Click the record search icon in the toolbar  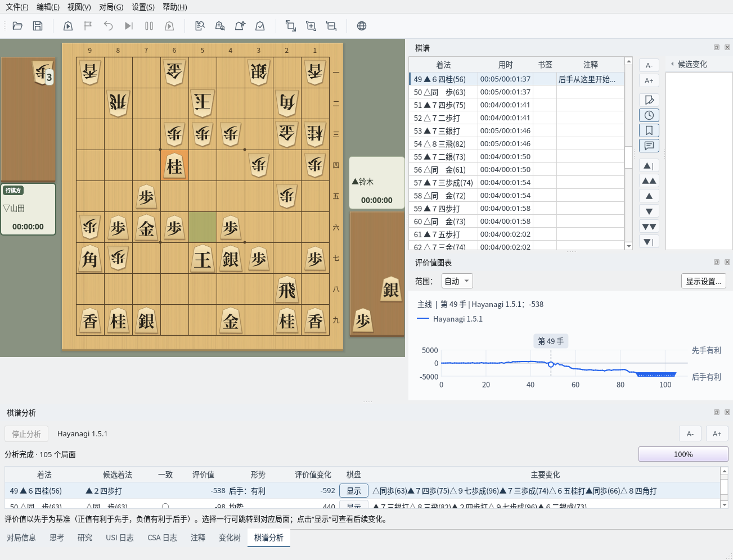200,26
